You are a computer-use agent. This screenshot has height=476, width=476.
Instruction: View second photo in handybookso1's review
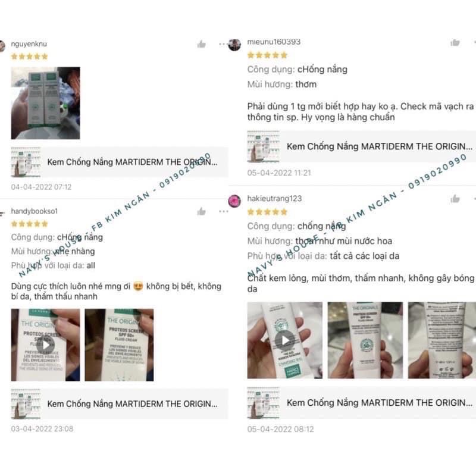[120, 345]
